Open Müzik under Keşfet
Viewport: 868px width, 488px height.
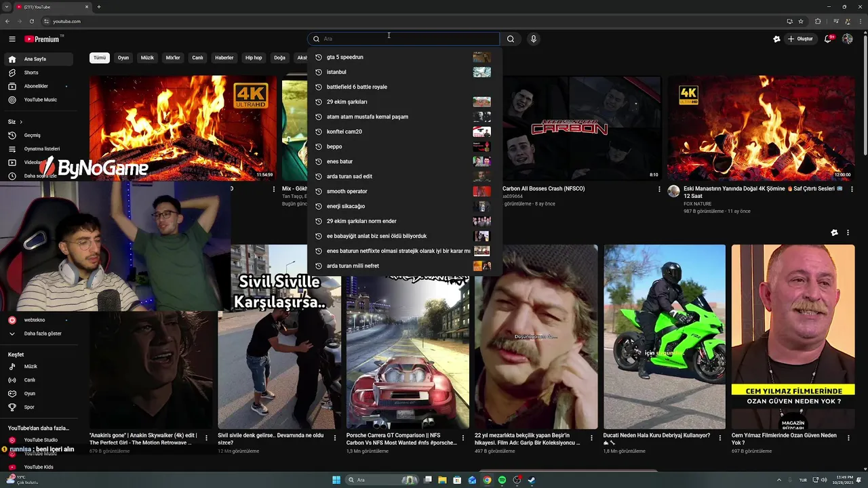(38, 367)
